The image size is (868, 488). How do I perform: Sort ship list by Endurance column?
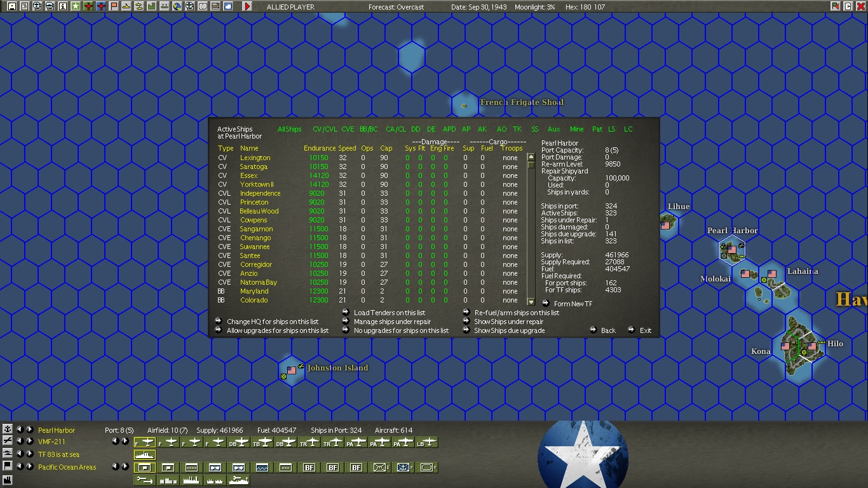pos(320,148)
